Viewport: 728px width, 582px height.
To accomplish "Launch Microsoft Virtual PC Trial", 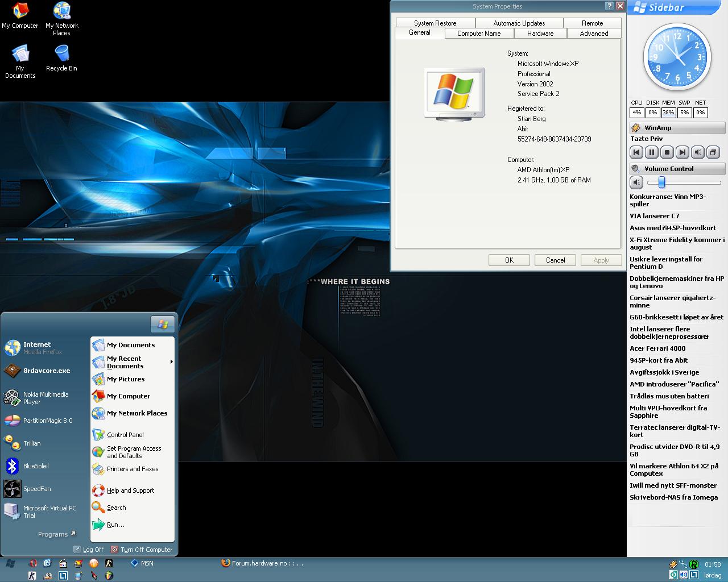I will [x=41, y=512].
